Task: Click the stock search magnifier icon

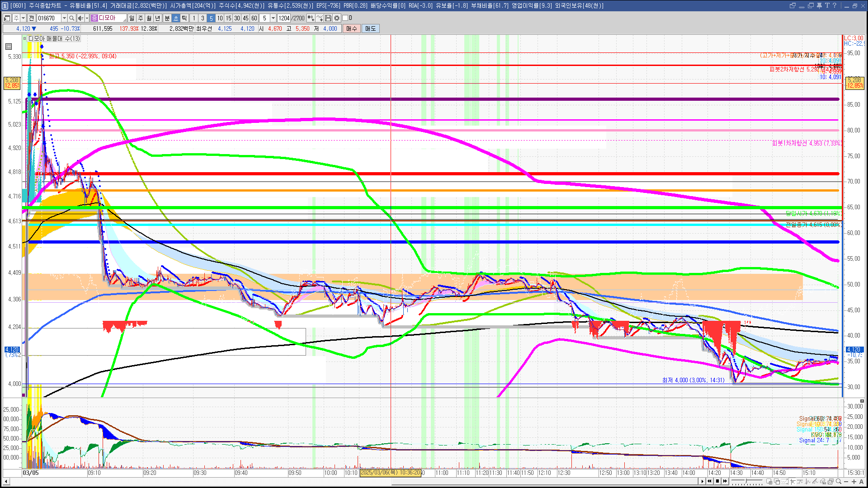Action: [71, 18]
